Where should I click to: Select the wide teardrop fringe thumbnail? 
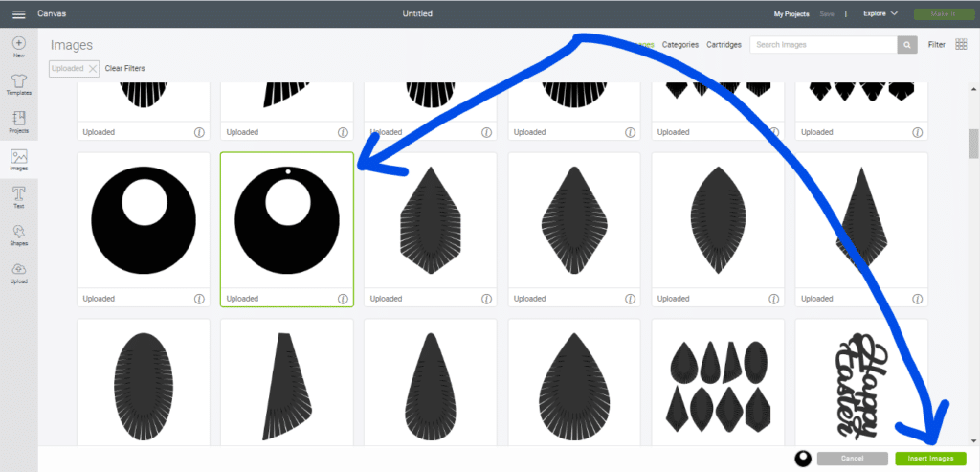tap(574, 383)
